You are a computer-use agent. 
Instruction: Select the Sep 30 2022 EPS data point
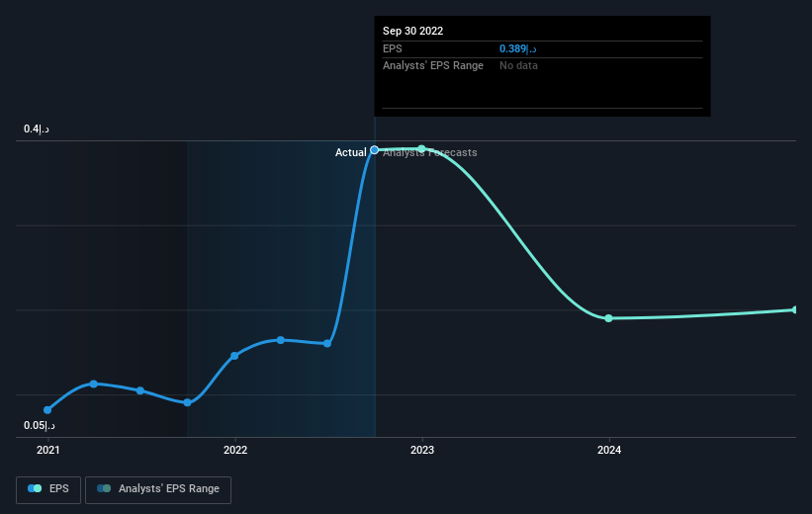tap(375, 150)
